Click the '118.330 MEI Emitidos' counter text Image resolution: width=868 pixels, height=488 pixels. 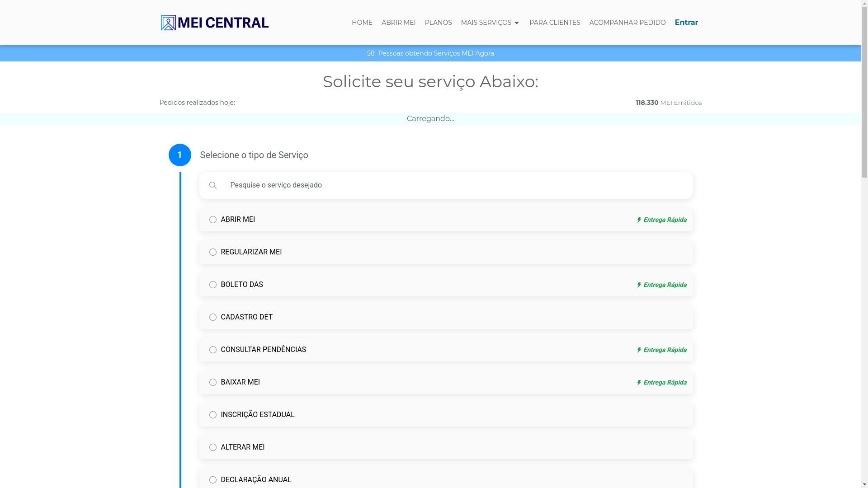[669, 103]
